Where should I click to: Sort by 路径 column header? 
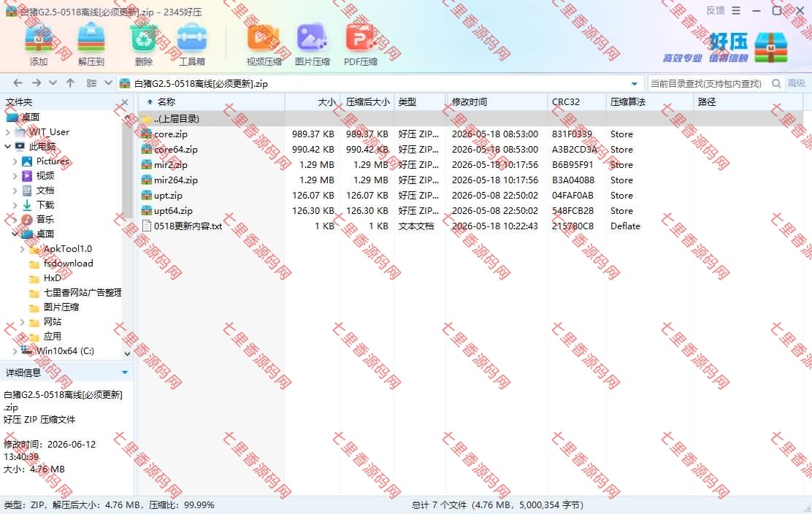pos(748,102)
